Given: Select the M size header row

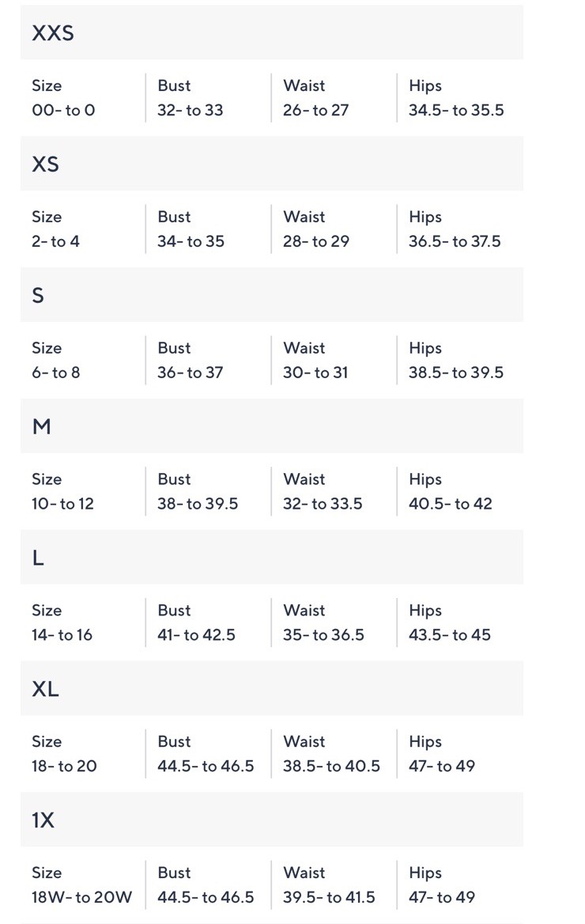Looking at the screenshot, I should 272,426.
